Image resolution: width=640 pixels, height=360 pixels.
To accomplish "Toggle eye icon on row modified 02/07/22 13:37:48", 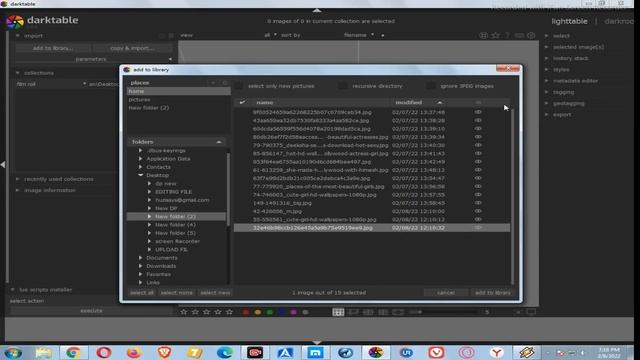I will coord(478,112).
